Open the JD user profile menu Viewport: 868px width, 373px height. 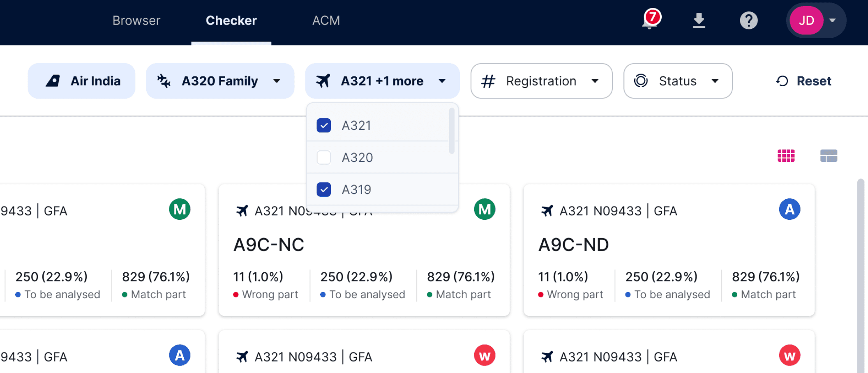click(816, 20)
